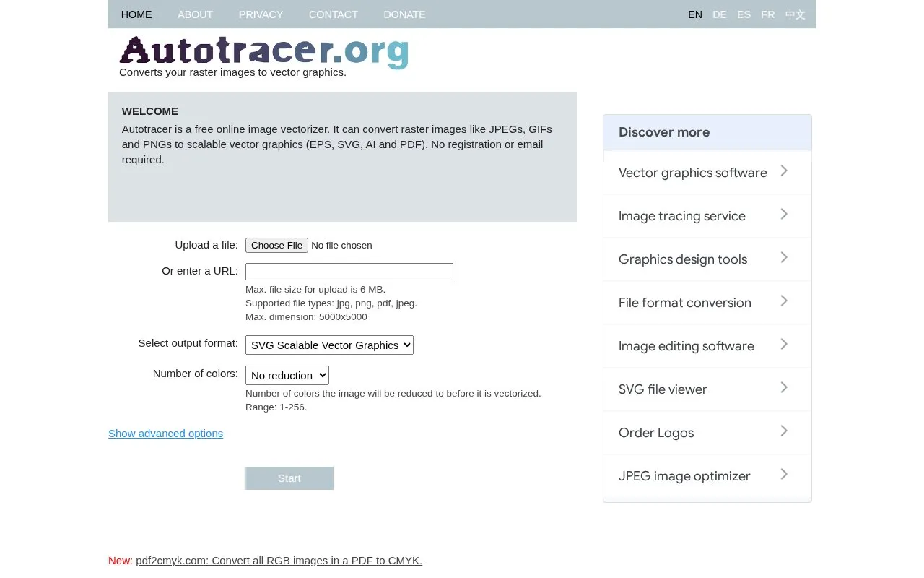Click 'Max. file size for upload is 6 MB.'
Screen dimensions: 924x578
click(x=315, y=290)
